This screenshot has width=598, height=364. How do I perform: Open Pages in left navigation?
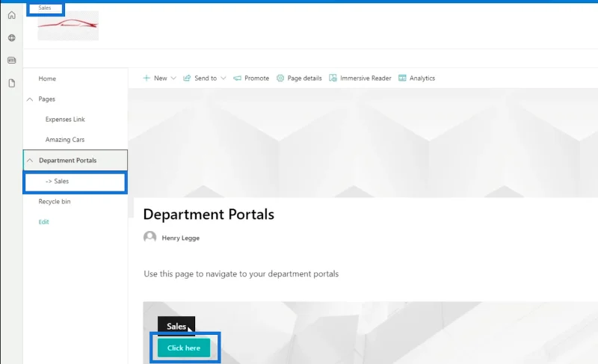(x=47, y=99)
